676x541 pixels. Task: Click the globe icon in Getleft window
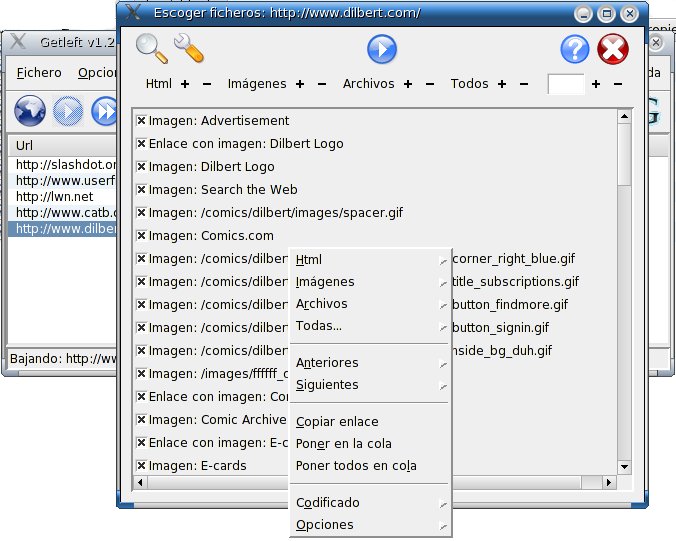pyautogui.click(x=30, y=111)
